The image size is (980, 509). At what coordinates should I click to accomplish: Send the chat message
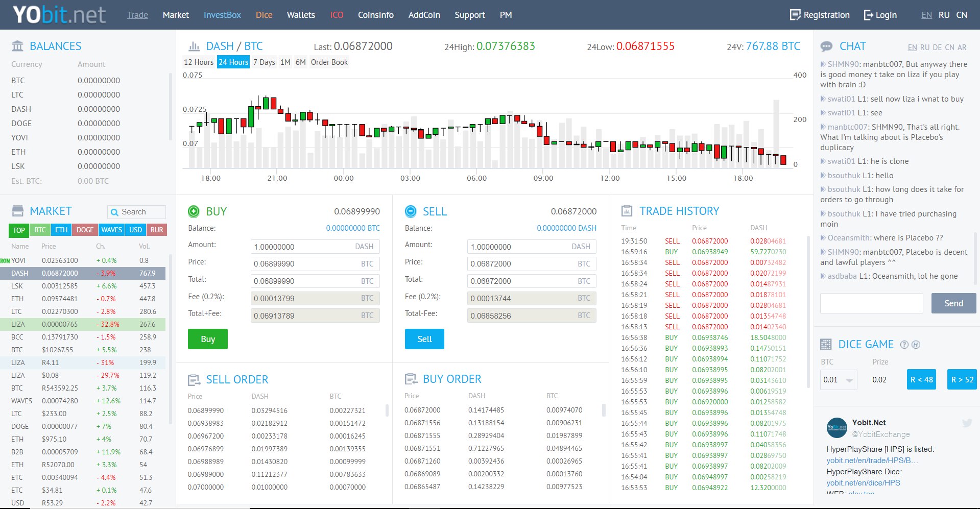click(x=953, y=303)
